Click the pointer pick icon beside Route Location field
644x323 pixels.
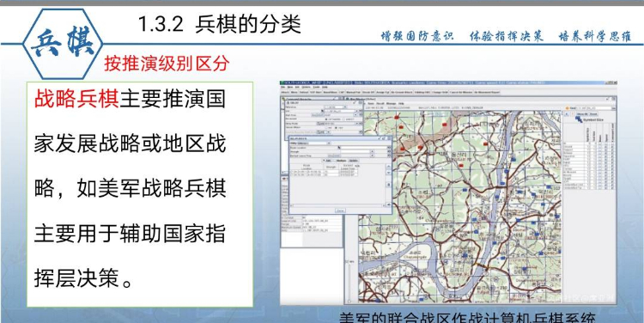pos(339,148)
